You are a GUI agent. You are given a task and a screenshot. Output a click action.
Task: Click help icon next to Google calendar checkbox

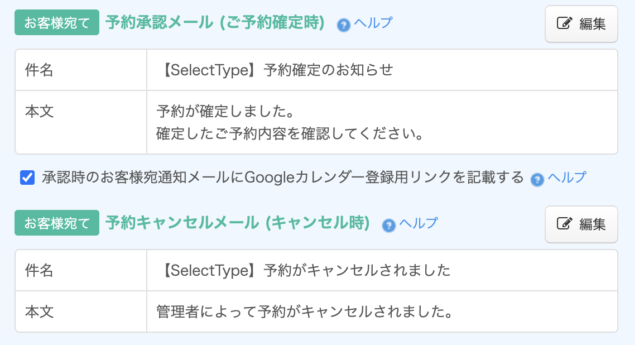point(537,179)
